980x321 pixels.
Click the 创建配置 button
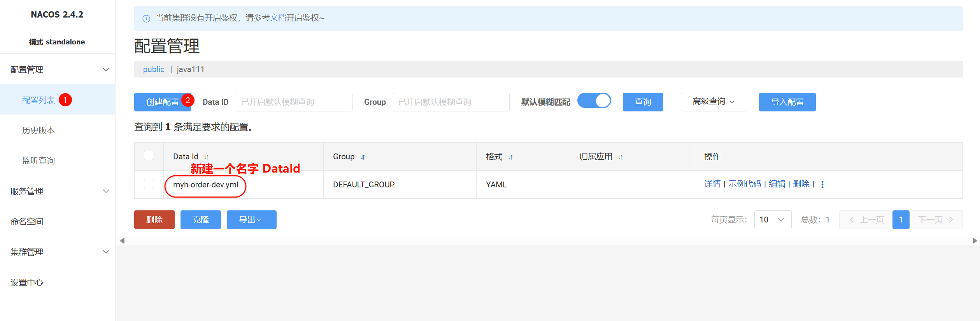tap(162, 102)
